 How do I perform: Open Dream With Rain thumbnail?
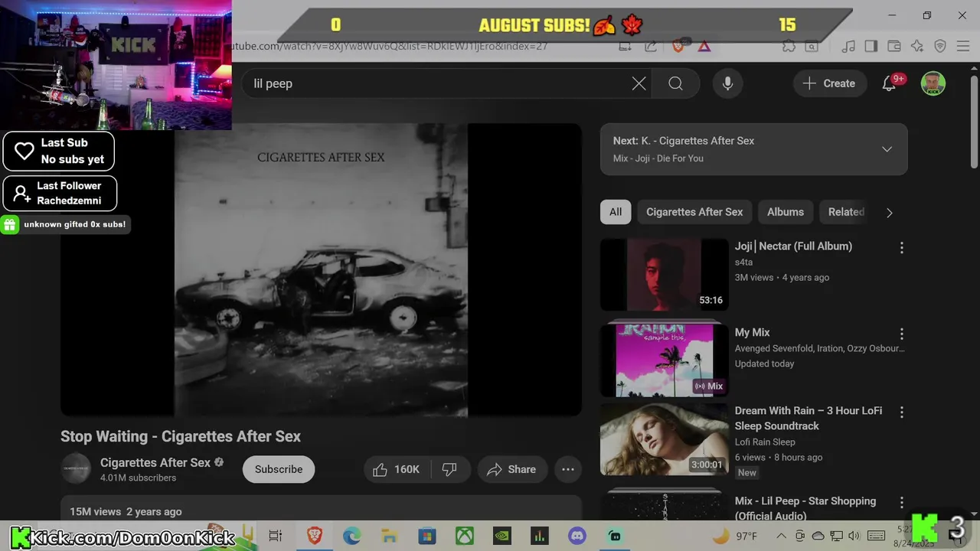[664, 439]
